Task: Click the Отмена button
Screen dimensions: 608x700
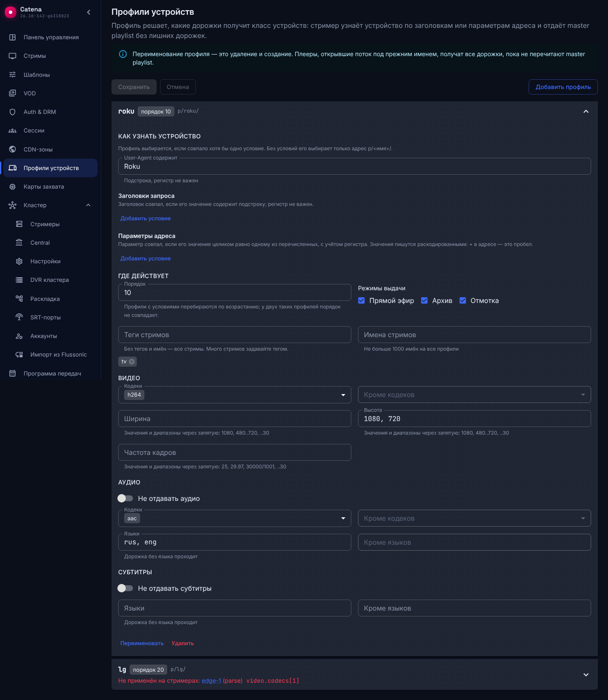Action: (178, 87)
